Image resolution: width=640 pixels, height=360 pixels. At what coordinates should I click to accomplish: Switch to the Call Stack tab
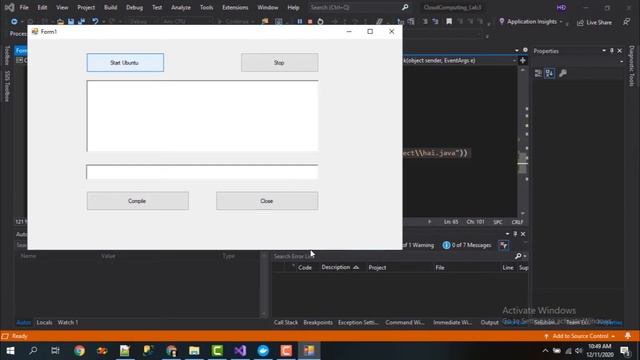coord(286,322)
